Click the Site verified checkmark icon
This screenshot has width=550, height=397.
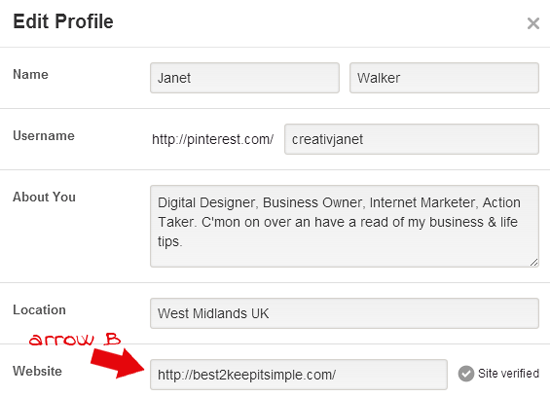(466, 374)
